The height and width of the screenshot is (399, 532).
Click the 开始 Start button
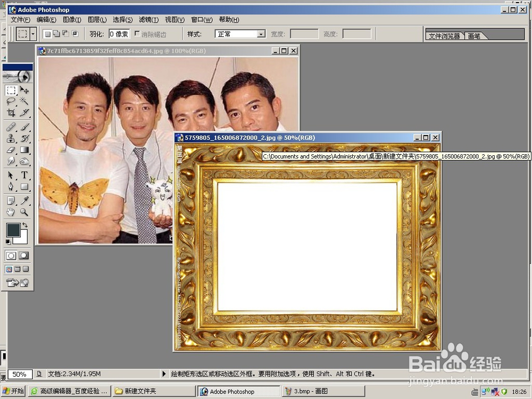click(14, 391)
